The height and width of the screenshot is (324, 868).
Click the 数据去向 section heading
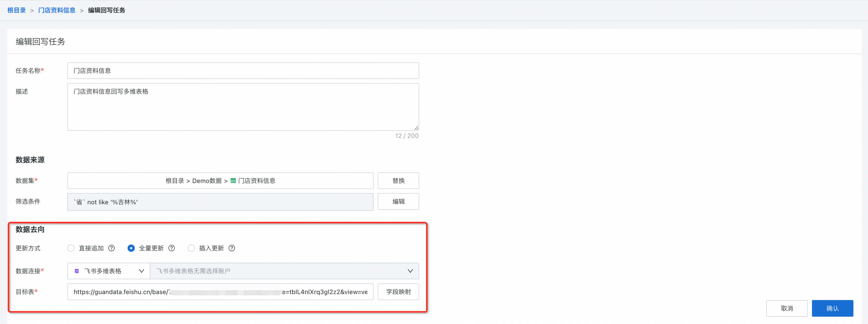click(30, 229)
